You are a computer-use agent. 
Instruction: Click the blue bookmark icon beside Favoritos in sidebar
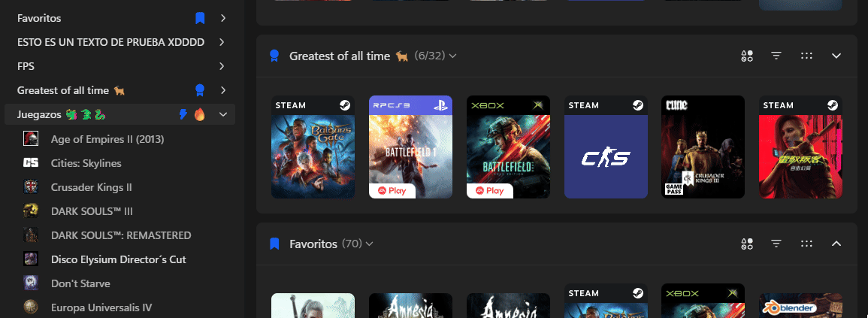click(200, 18)
